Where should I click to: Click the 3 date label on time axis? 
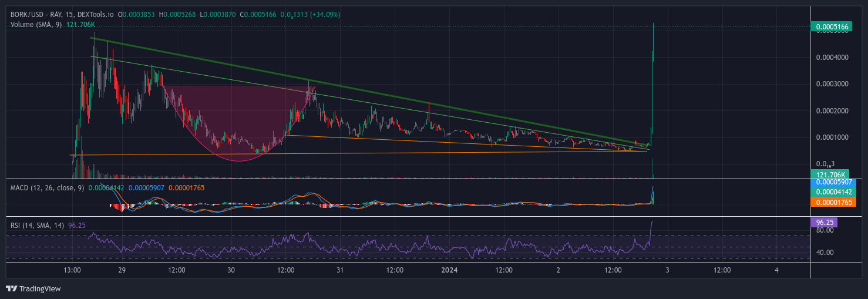667,271
